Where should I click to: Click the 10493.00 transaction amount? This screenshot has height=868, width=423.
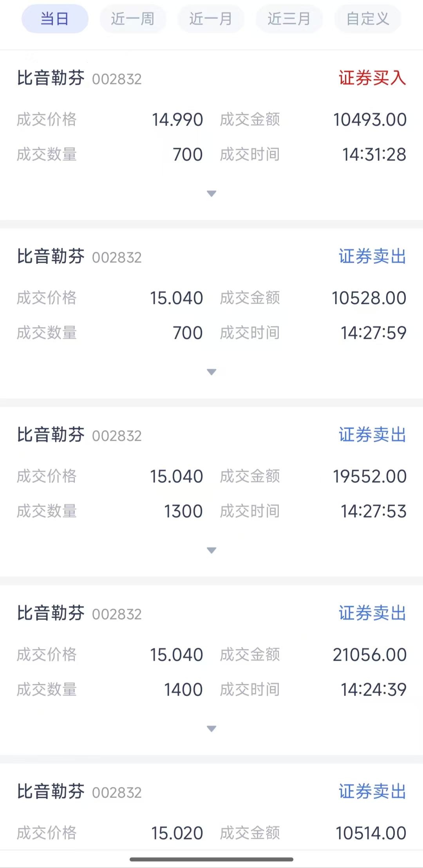pos(370,120)
